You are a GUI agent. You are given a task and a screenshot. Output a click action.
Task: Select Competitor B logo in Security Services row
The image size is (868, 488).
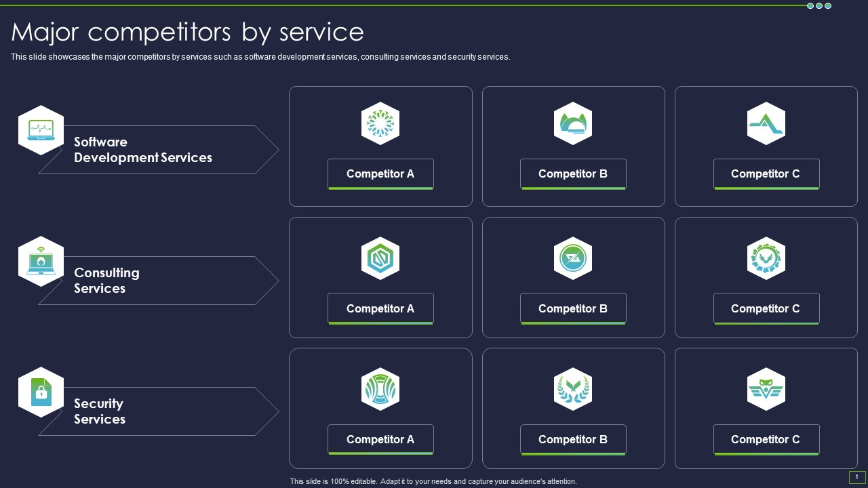573,389
